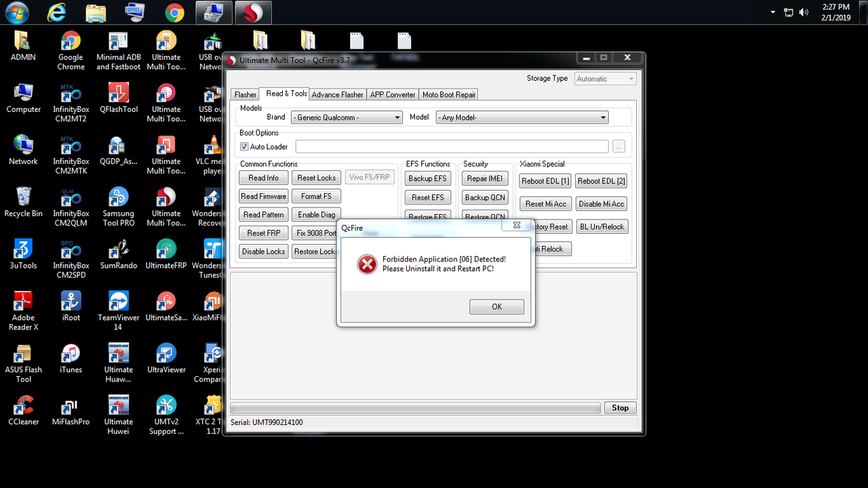Open ASUS Flash Tool icon
The image size is (868, 488).
[x=23, y=364]
